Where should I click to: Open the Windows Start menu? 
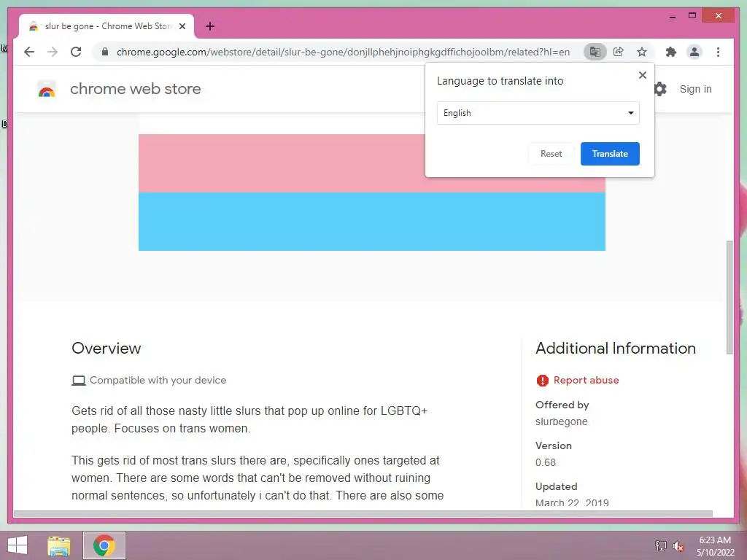point(18,545)
